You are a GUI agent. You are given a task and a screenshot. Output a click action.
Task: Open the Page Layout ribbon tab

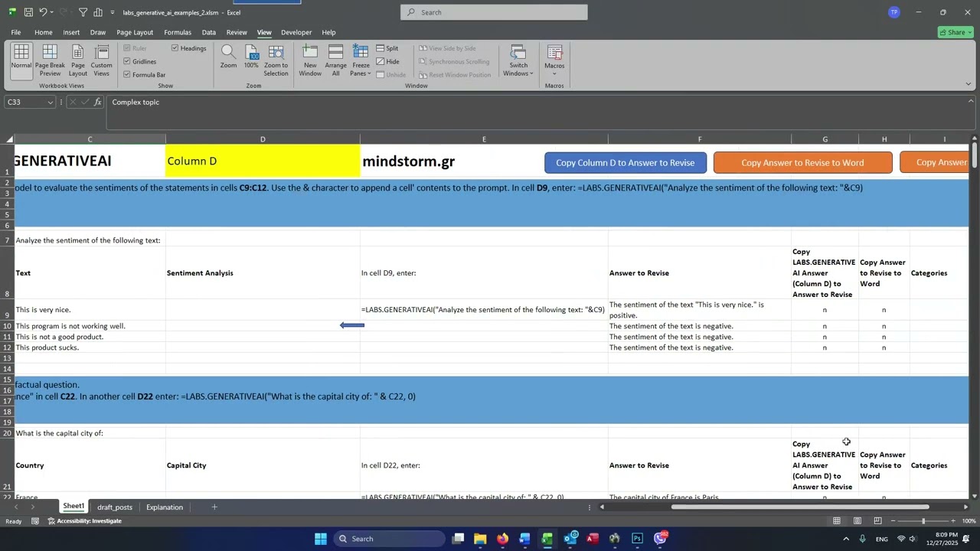click(x=135, y=32)
